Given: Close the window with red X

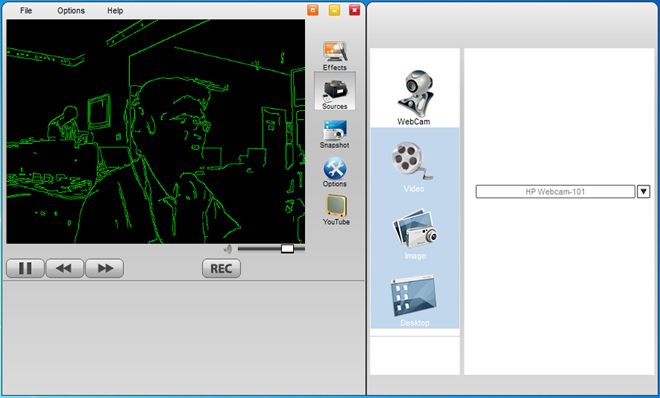Looking at the screenshot, I should pos(354,10).
